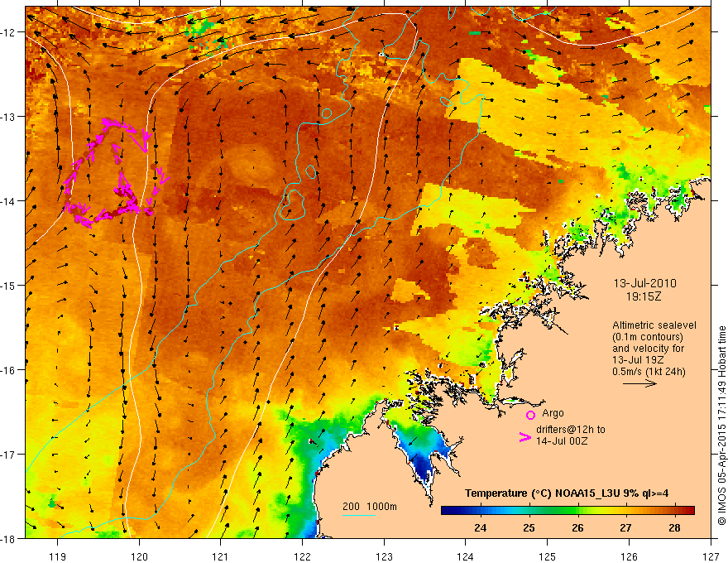Click the "drifters@12h to" legend text

point(571,430)
